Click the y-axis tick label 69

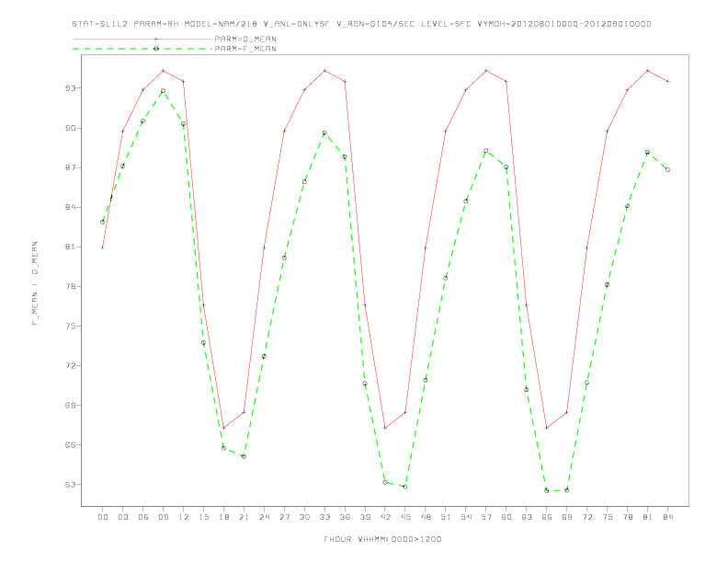click(71, 405)
